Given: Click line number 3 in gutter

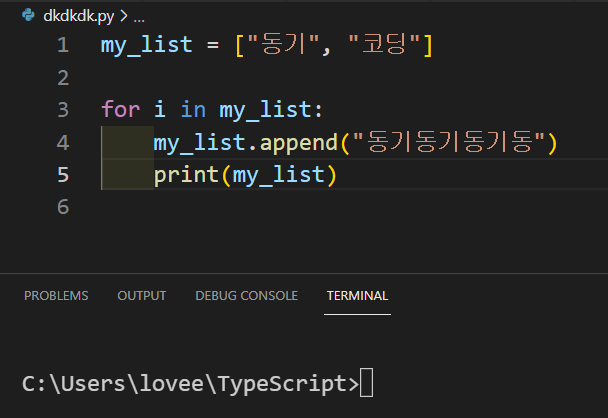Looking at the screenshot, I should pyautogui.click(x=63, y=110).
